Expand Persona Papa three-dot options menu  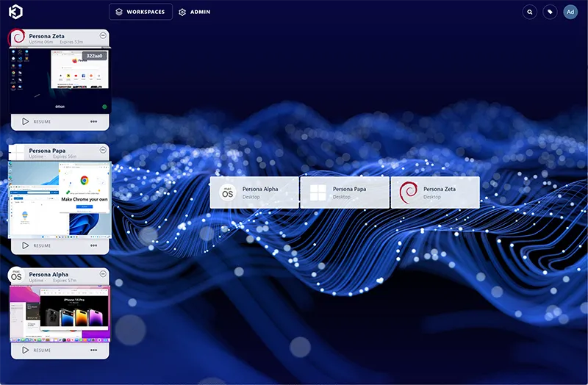pyautogui.click(x=94, y=245)
